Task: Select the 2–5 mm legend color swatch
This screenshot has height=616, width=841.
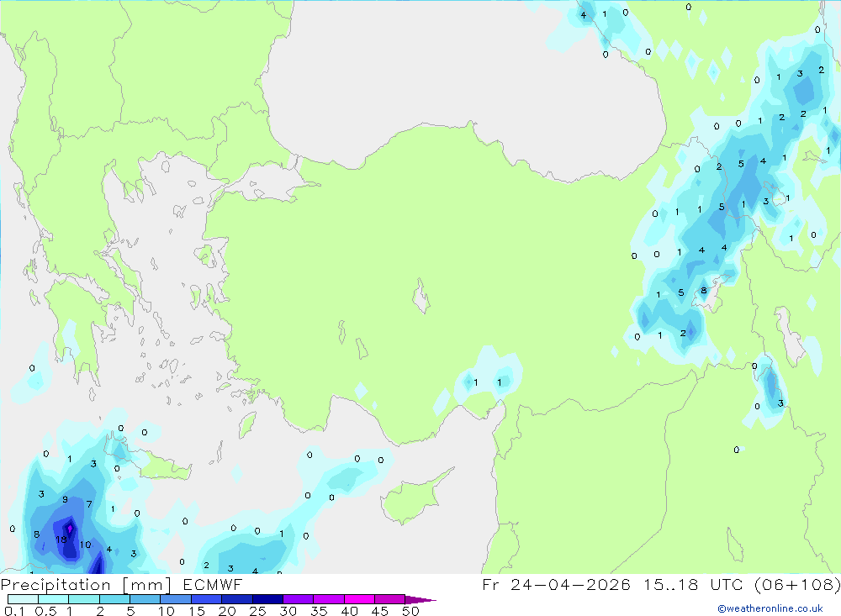Action: coord(114,599)
